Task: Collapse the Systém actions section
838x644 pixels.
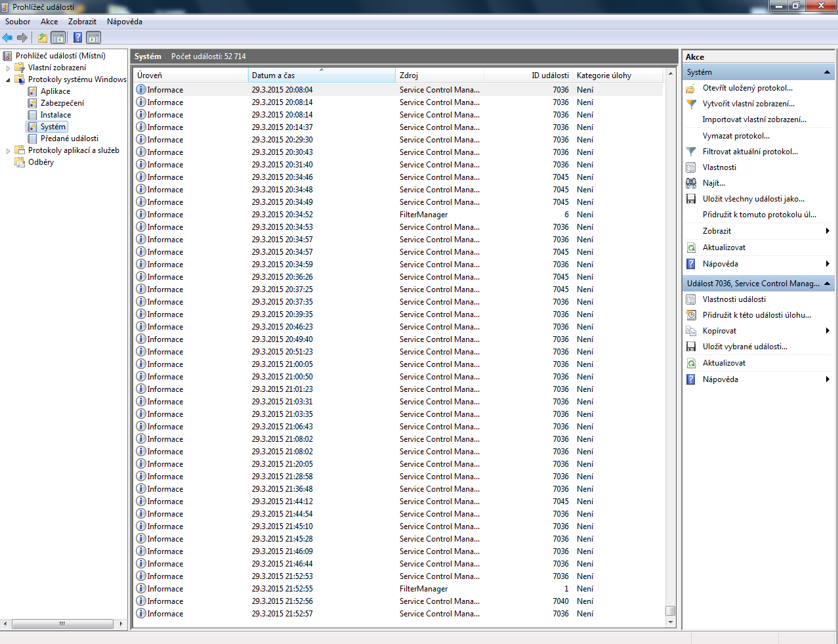Action: 827,72
